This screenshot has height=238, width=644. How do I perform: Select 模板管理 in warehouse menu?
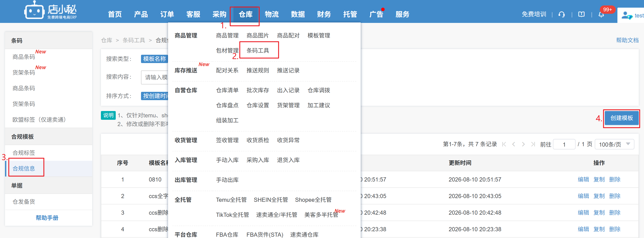pos(319,36)
